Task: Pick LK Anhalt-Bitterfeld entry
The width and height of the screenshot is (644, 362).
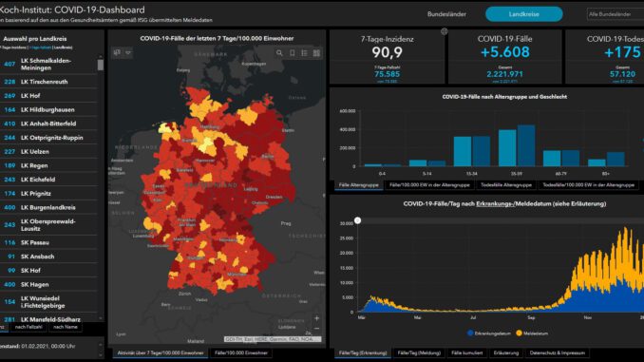Action: tap(48, 124)
